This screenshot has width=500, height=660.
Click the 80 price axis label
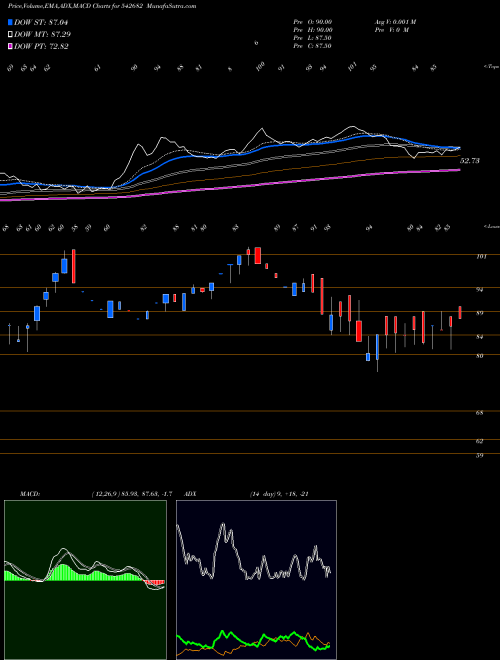(x=480, y=356)
